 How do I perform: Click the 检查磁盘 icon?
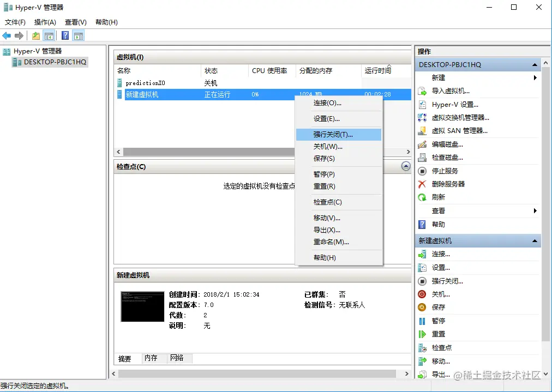[x=422, y=158]
